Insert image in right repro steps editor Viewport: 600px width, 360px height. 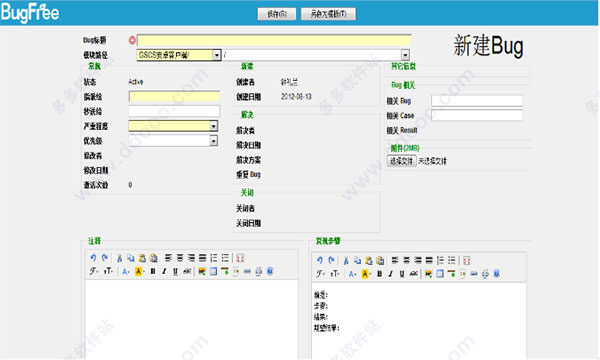pyautogui.click(x=428, y=274)
